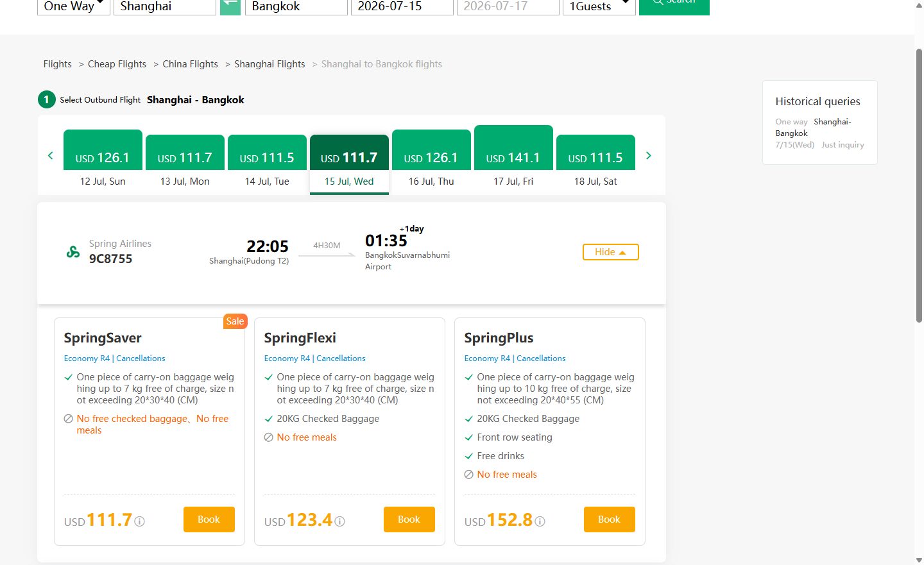Viewport: 924px width, 565px height.
Task: Click the 2026-07-15 departure date field
Action: [x=402, y=6]
